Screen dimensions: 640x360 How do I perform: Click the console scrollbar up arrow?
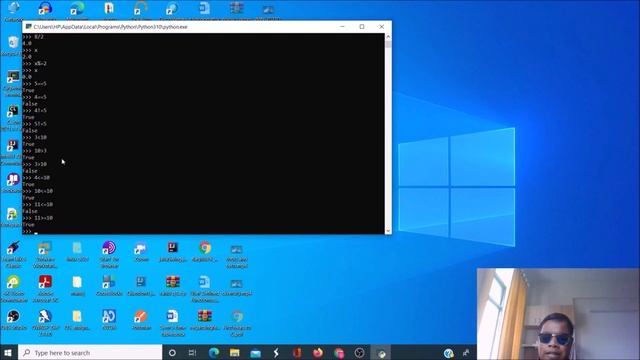pyautogui.click(x=388, y=37)
